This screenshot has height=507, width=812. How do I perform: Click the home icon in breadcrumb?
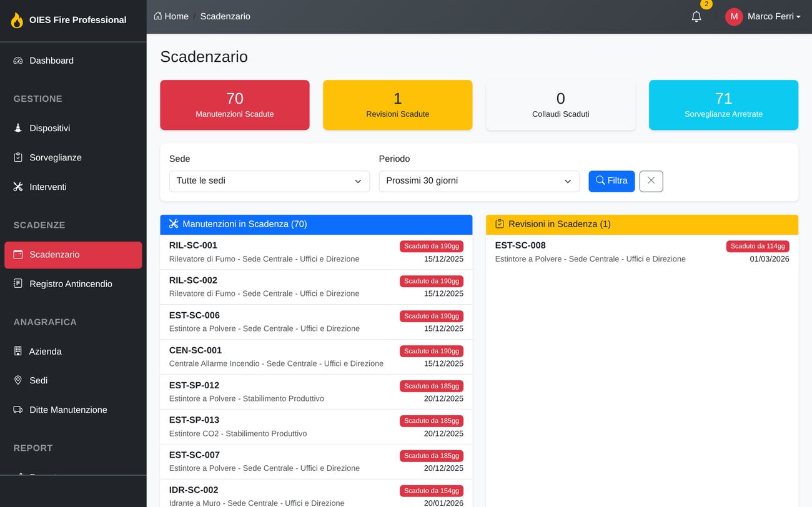pyautogui.click(x=157, y=16)
